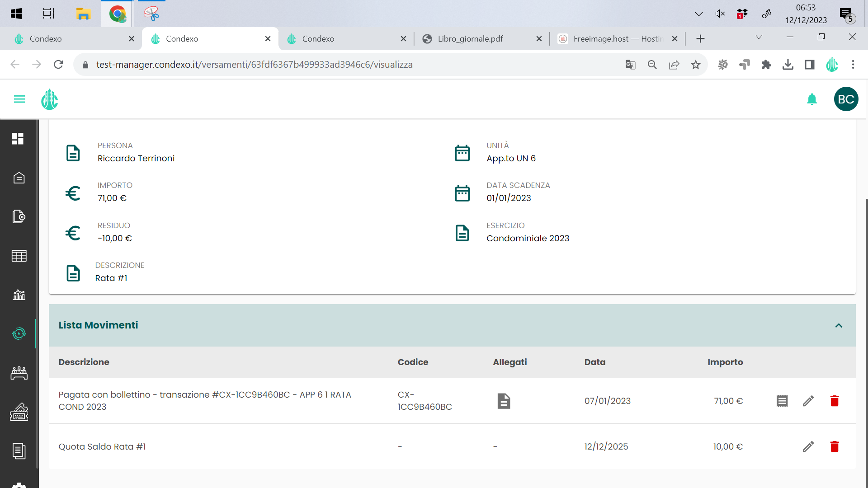Open dashboard icon in left sidebar

pos(18,139)
